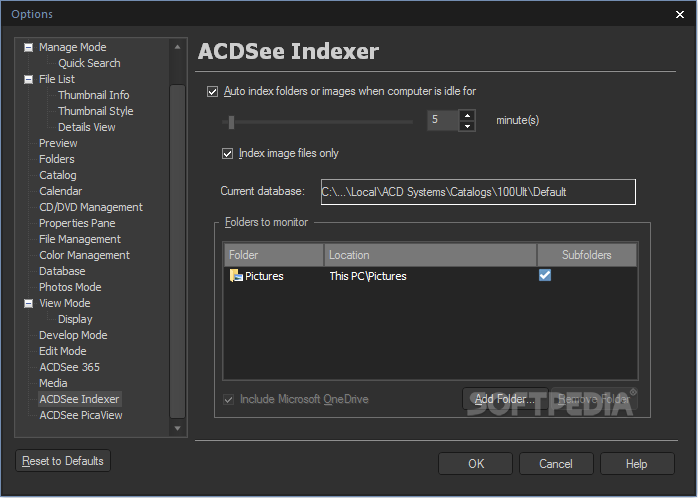Increase idle minutes with up arrow
Viewport: 698px width, 498px height.
(467, 115)
